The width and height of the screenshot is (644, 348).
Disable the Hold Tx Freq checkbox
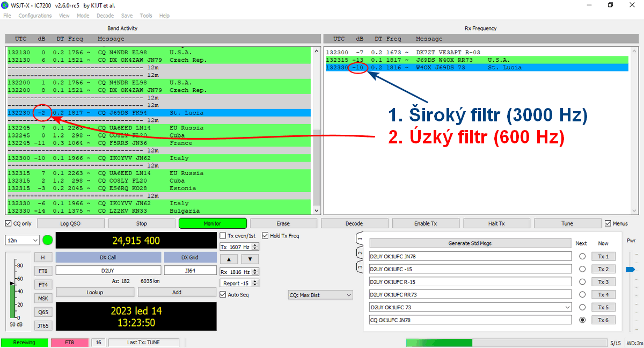(265, 236)
